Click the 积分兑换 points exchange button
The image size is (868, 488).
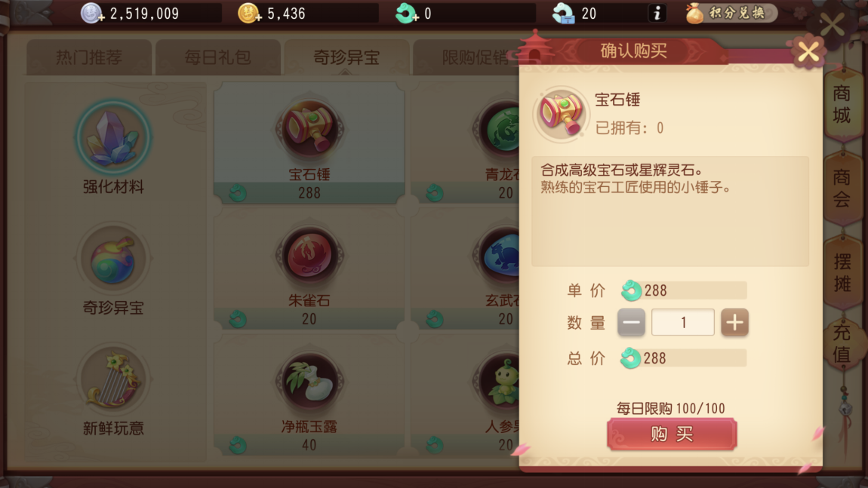pyautogui.click(x=731, y=13)
